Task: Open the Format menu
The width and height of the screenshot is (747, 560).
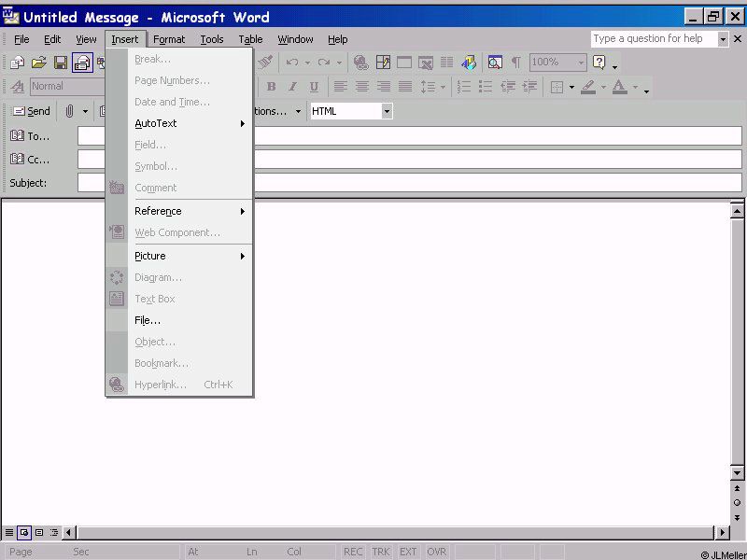Action: 169,39
